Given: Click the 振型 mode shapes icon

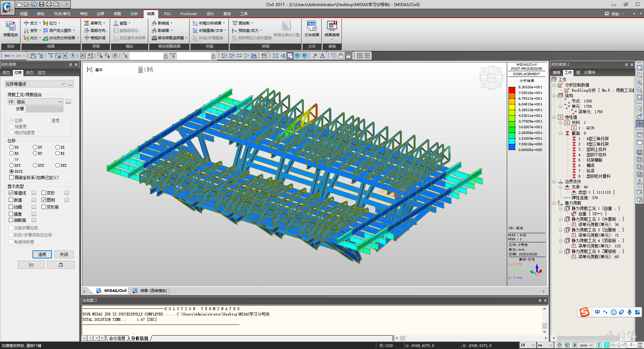Looking at the screenshot, I should [x=116, y=23].
